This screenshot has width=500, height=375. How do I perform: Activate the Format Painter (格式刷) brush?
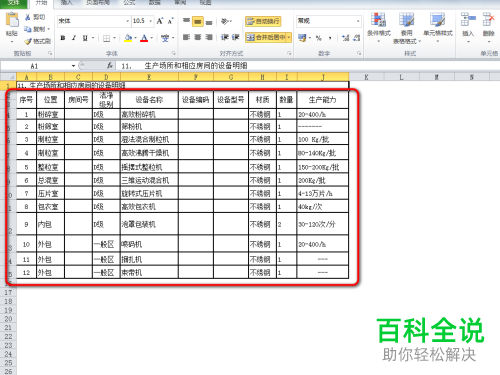click(28, 41)
